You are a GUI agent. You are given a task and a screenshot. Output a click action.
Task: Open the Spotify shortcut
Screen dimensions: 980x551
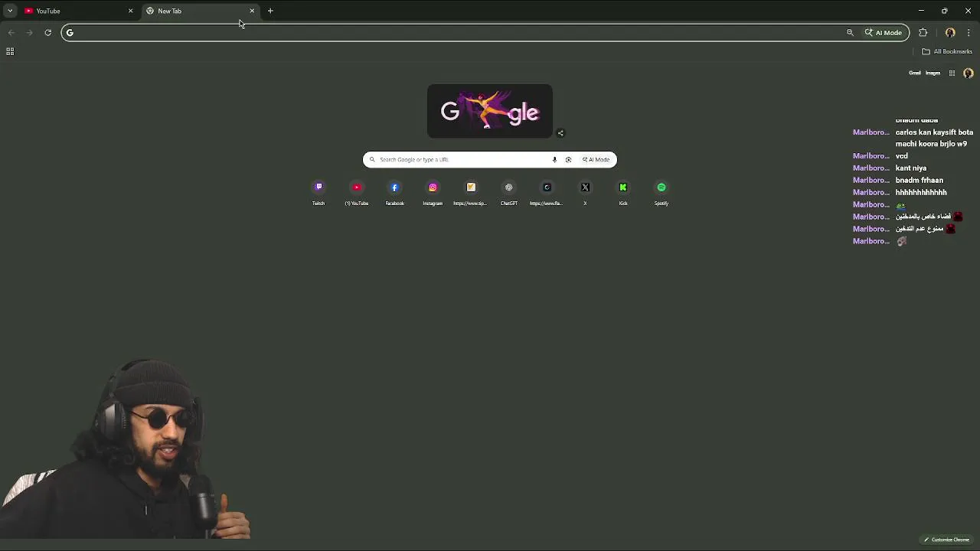pyautogui.click(x=661, y=193)
